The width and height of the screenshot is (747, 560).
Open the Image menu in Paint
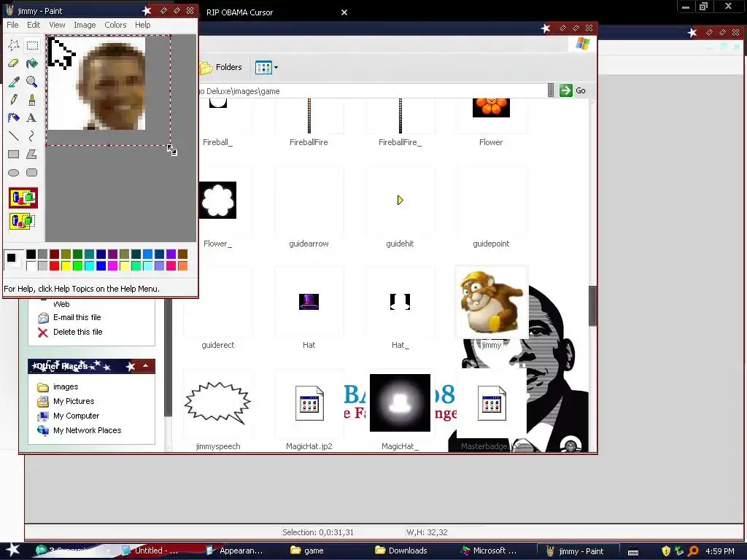click(85, 25)
